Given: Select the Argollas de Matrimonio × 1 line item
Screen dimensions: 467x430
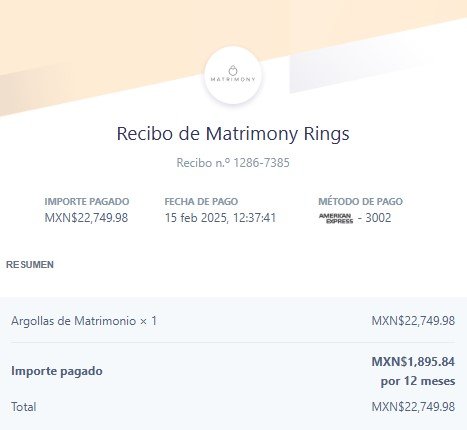Looking at the screenshot, I should pos(84,321).
